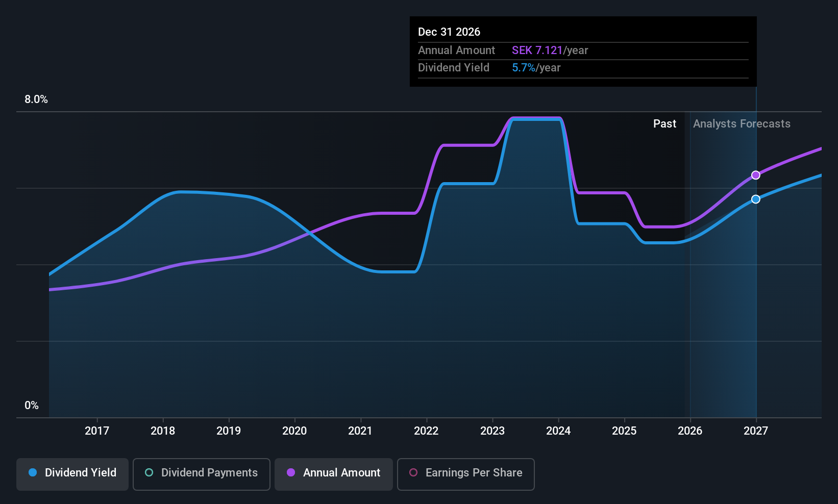Screen dimensions: 838x504
Task: Click the 2017 x-axis label
Action: pos(97,431)
